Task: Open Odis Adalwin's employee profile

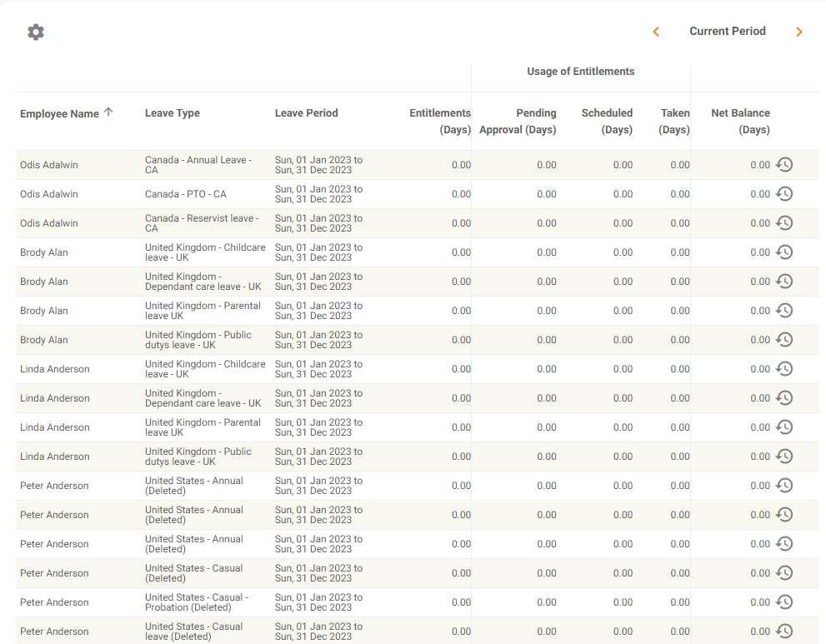Action: 48,165
